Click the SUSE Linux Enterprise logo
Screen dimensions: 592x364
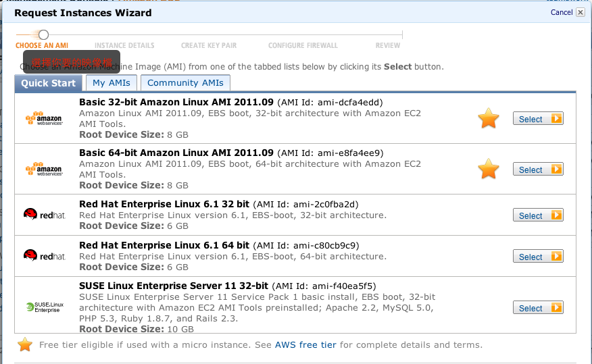45,307
